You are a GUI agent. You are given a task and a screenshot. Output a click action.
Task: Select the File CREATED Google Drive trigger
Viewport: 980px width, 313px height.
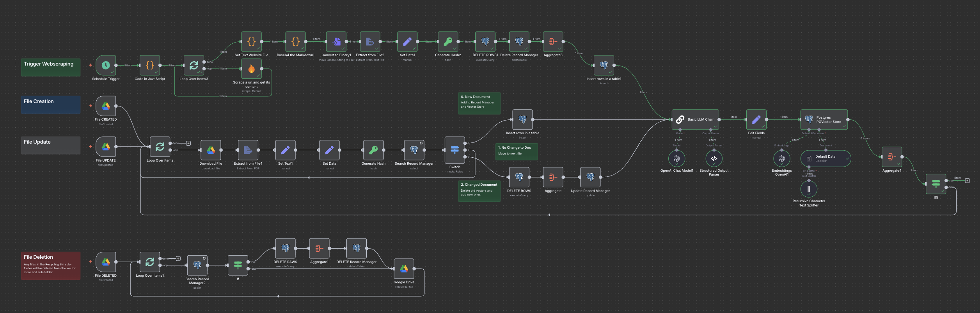pyautogui.click(x=106, y=106)
